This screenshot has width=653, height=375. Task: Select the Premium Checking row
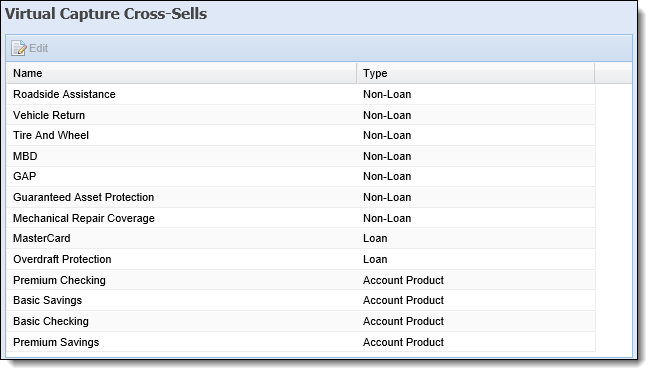pyautogui.click(x=301, y=280)
